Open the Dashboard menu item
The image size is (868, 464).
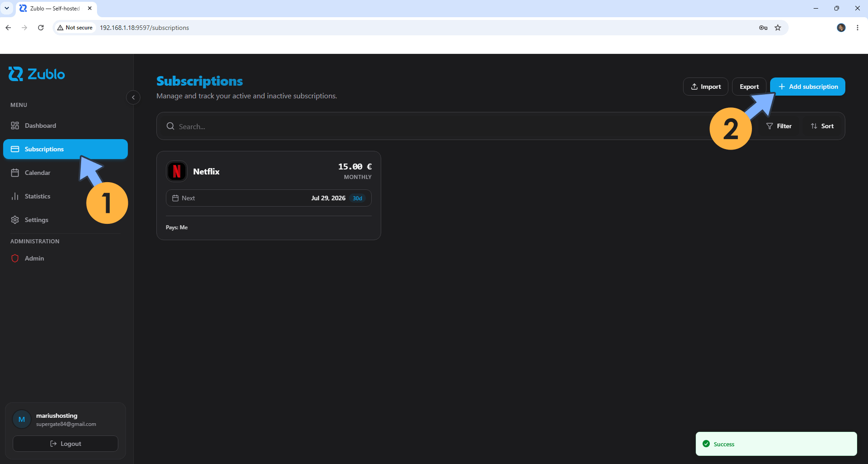pyautogui.click(x=65, y=126)
